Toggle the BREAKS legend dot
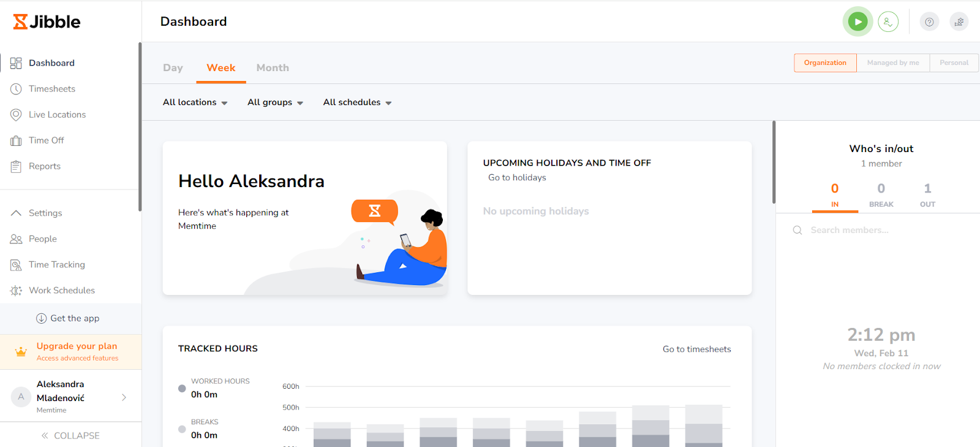This screenshot has width=980, height=447. tap(182, 429)
